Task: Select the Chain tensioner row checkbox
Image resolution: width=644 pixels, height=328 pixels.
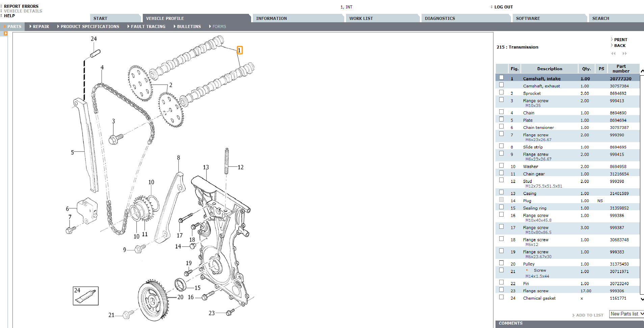Action: pyautogui.click(x=501, y=127)
